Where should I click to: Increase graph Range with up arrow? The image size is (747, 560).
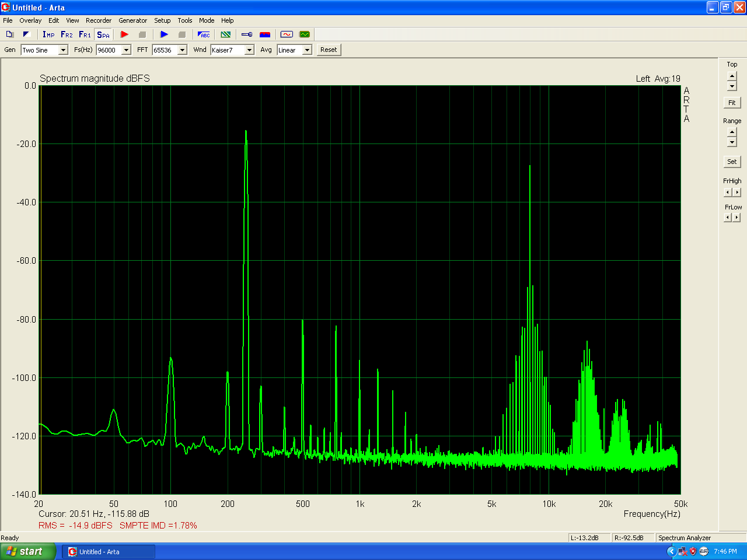(732, 132)
